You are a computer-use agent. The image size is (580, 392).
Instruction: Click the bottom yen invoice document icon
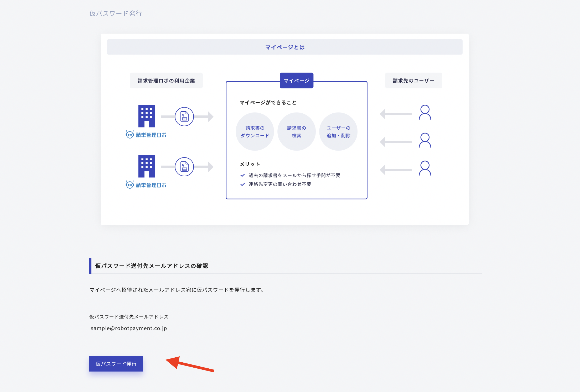[184, 167]
